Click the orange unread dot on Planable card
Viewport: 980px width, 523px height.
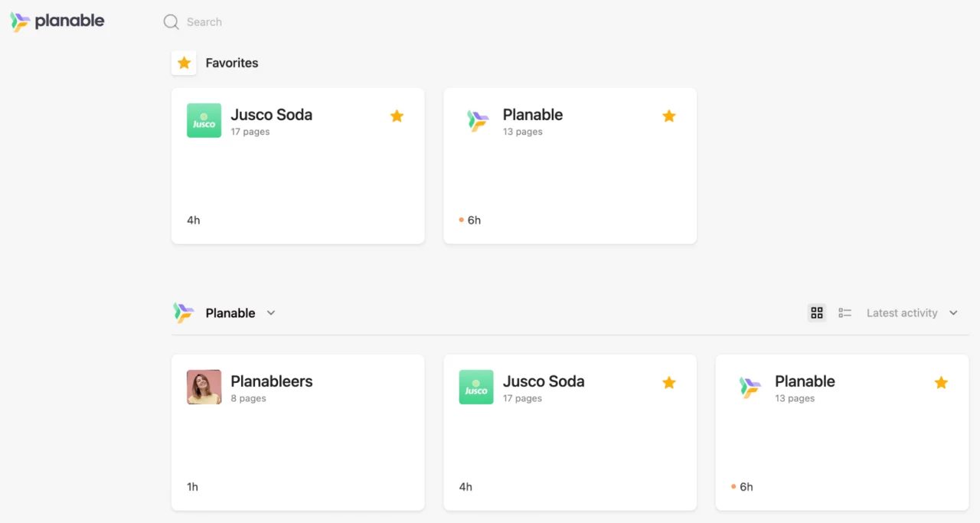pyautogui.click(x=460, y=220)
